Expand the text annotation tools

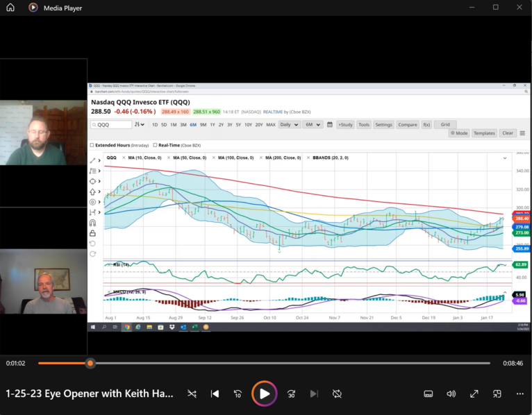click(99, 171)
